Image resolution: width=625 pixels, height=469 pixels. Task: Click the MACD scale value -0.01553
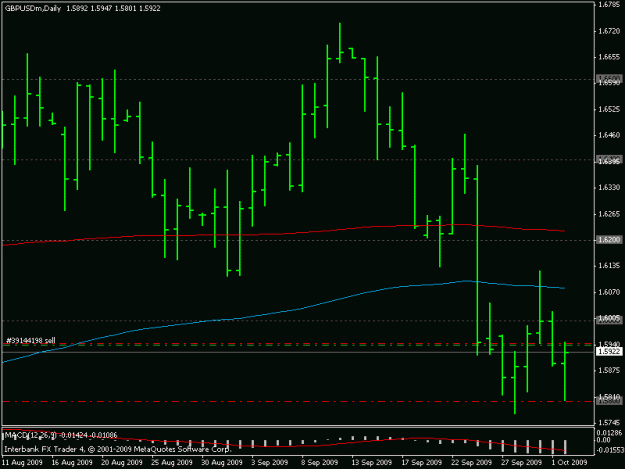click(x=609, y=449)
